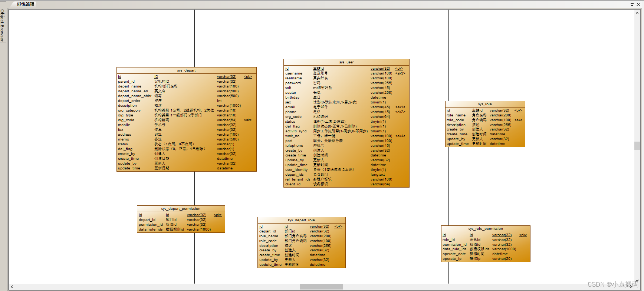Click the vertical scrollbar thumb
Viewport: 644px width, 291px height.
pos(637,145)
